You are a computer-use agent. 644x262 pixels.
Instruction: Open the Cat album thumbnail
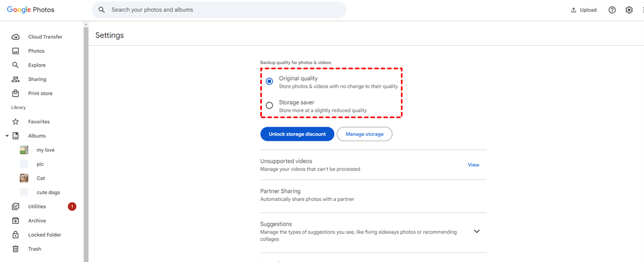24,178
